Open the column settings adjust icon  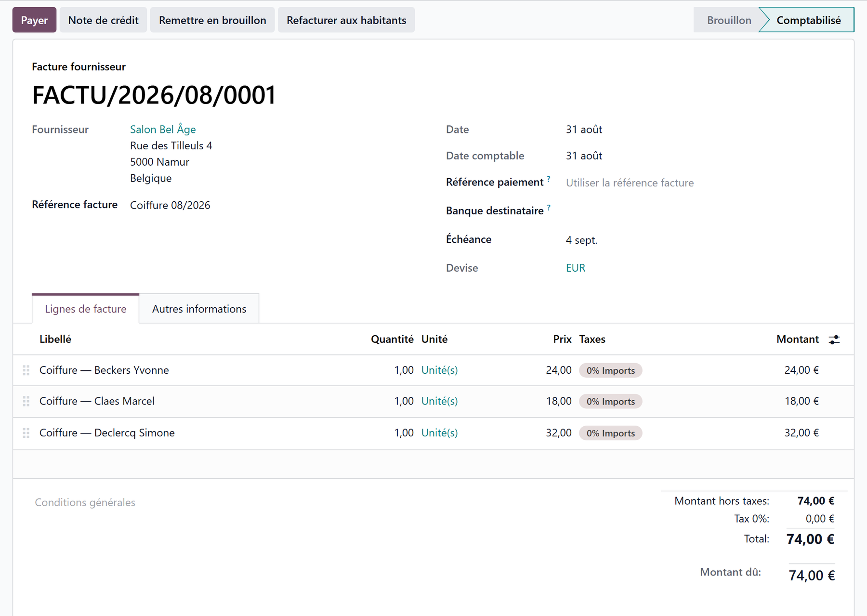click(834, 340)
